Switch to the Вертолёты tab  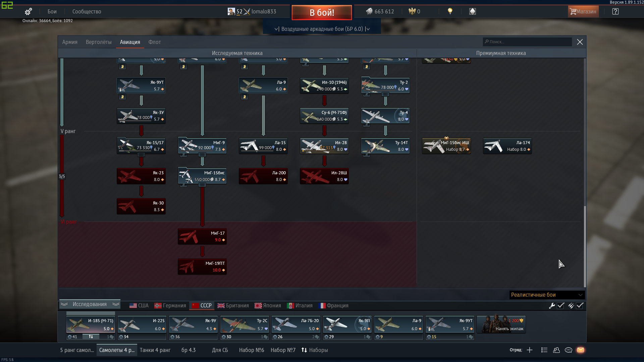(x=99, y=42)
